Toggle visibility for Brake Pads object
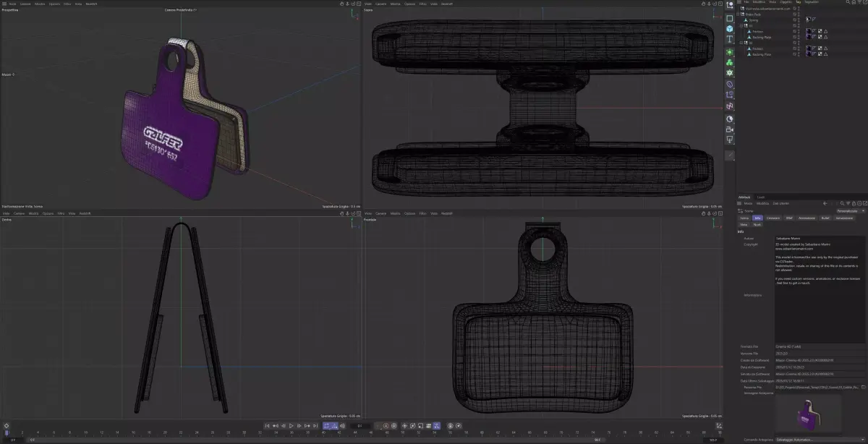 tap(799, 14)
